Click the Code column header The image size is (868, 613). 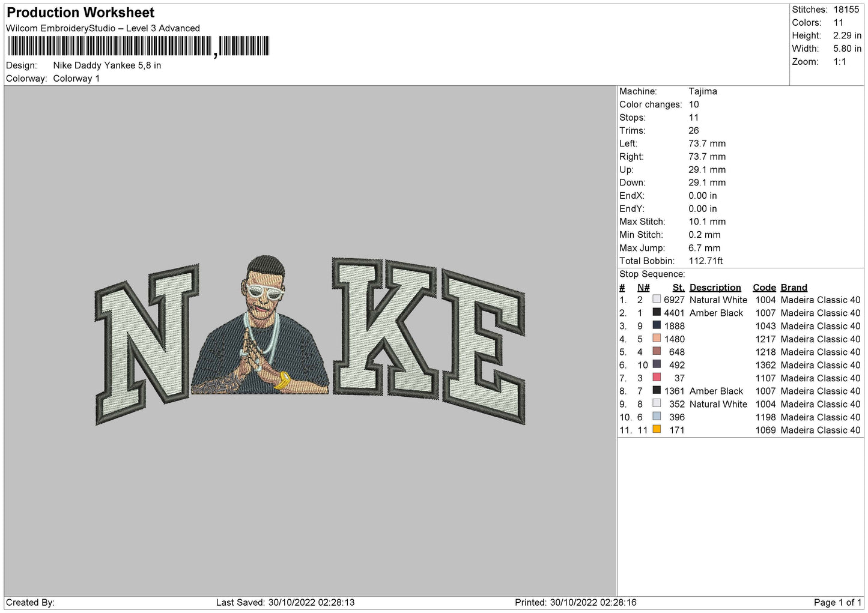tap(764, 288)
